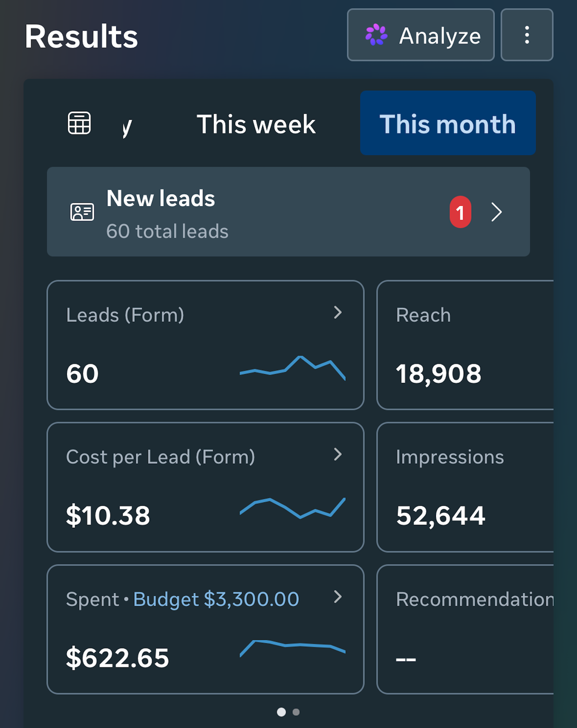Open the three-dot more options menu

point(527,35)
